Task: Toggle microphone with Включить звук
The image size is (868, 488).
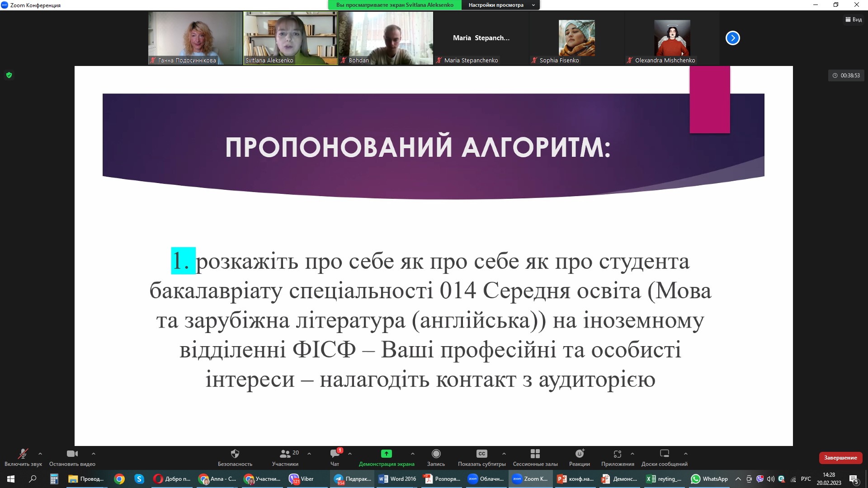Action: (x=23, y=454)
